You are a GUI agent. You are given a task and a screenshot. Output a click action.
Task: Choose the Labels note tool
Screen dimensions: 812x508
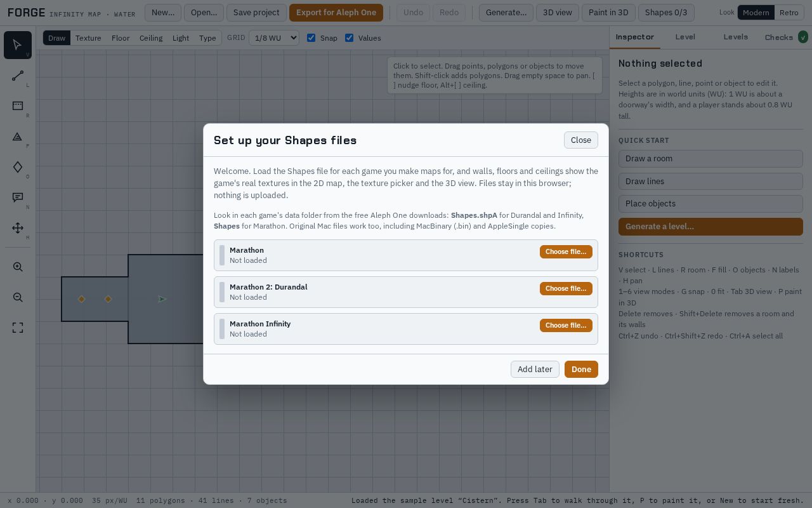click(18, 197)
